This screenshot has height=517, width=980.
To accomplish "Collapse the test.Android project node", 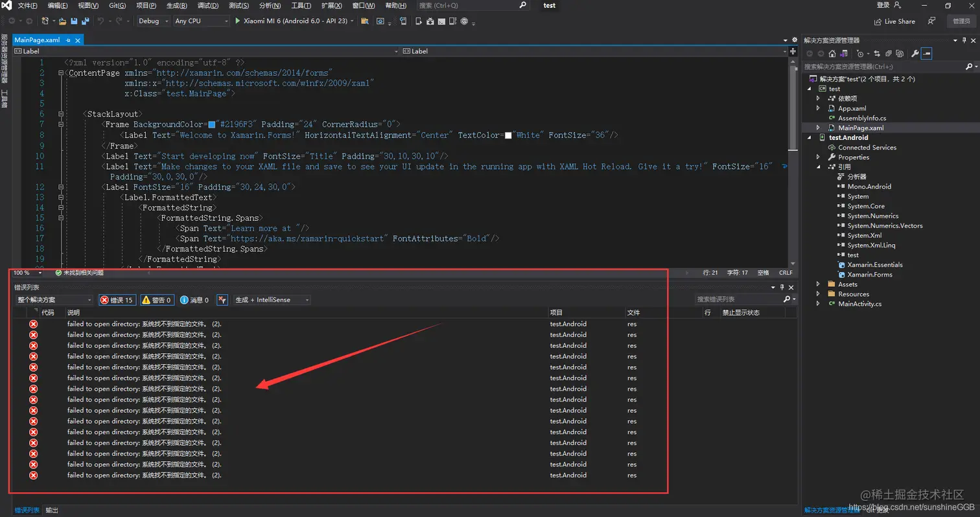I will point(809,137).
